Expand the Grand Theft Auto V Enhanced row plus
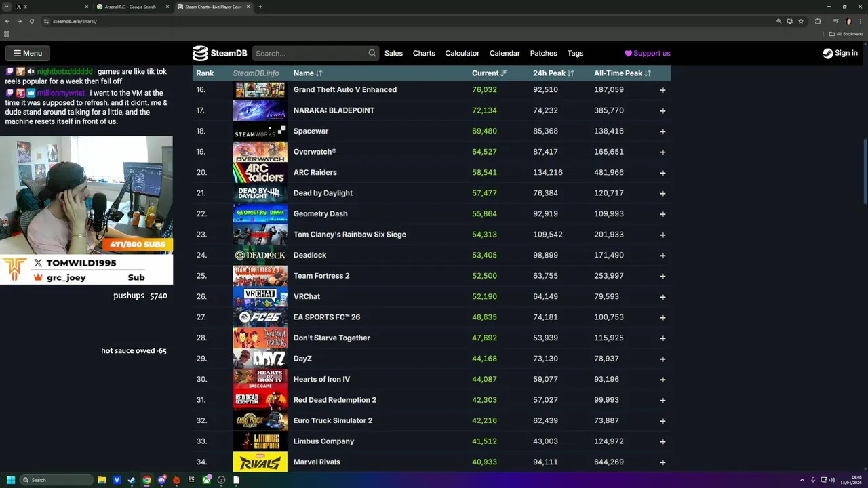The width and height of the screenshot is (868, 488). [x=663, y=90]
